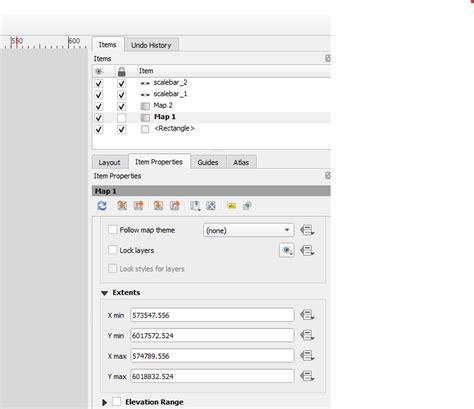This screenshot has height=409, width=474.
Task: Click Set Map Scale to Match Main Canvas icon
Action: click(158, 206)
